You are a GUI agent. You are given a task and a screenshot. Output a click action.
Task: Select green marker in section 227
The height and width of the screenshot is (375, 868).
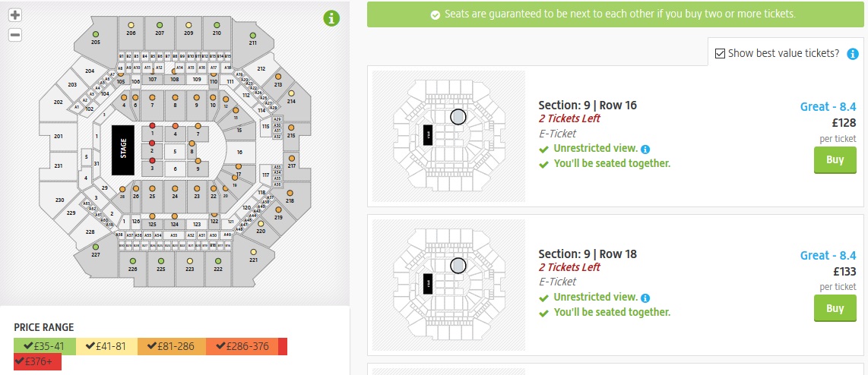pyautogui.click(x=96, y=247)
